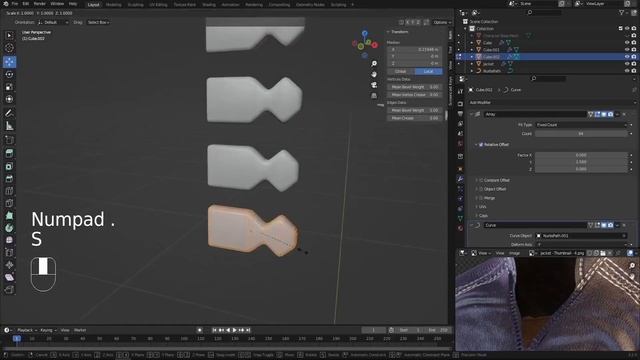Disable render camera icon for Cube

coord(633,42)
